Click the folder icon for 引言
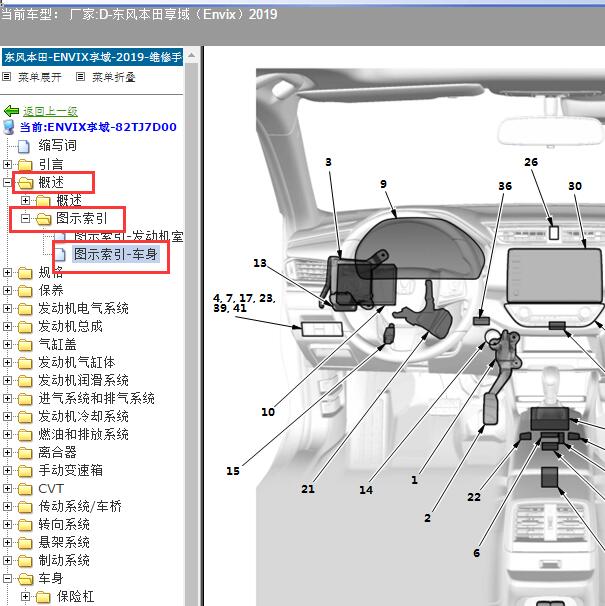The width and height of the screenshot is (605, 606). tap(25, 165)
